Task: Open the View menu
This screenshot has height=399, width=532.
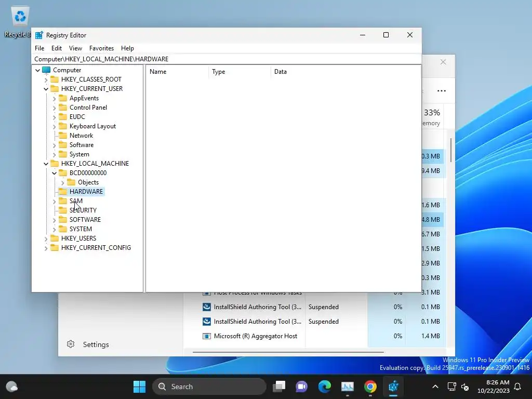Action: tap(75, 48)
